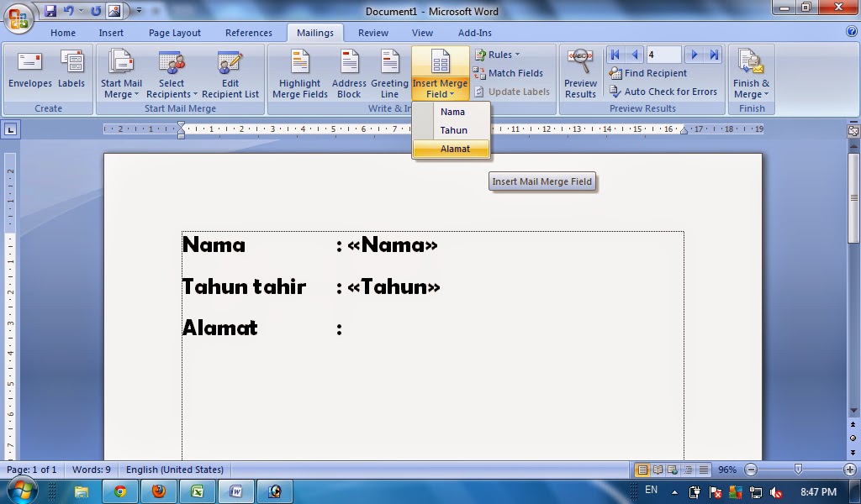861x504 pixels.
Task: Toggle Highlight Merge Fields
Action: [299, 72]
